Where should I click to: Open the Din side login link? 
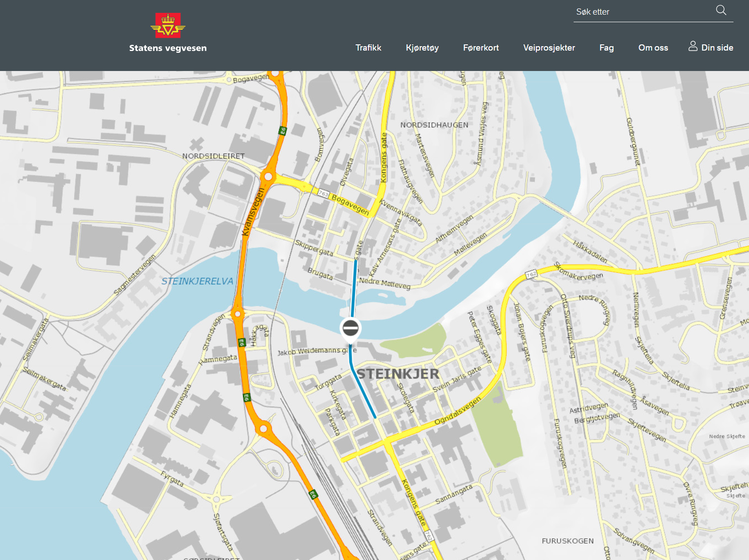coord(717,48)
